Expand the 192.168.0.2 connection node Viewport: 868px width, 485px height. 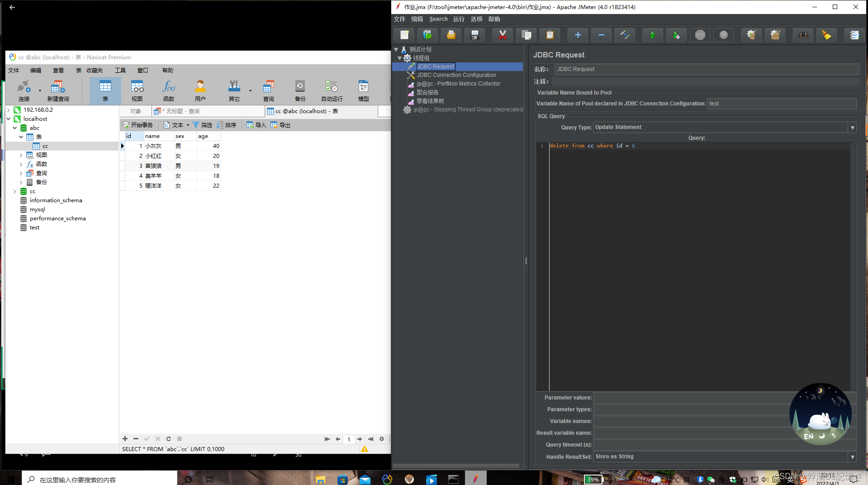coord(9,110)
